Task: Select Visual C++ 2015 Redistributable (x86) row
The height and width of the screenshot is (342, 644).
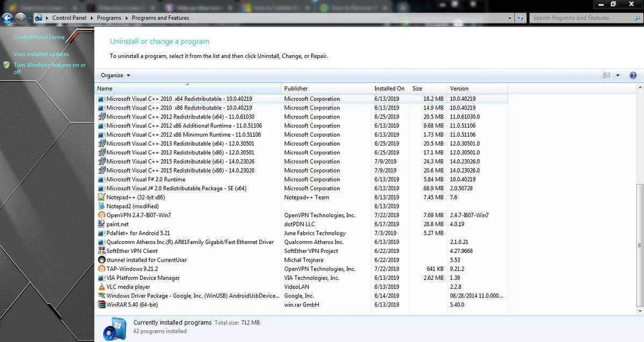Action: 302,170
